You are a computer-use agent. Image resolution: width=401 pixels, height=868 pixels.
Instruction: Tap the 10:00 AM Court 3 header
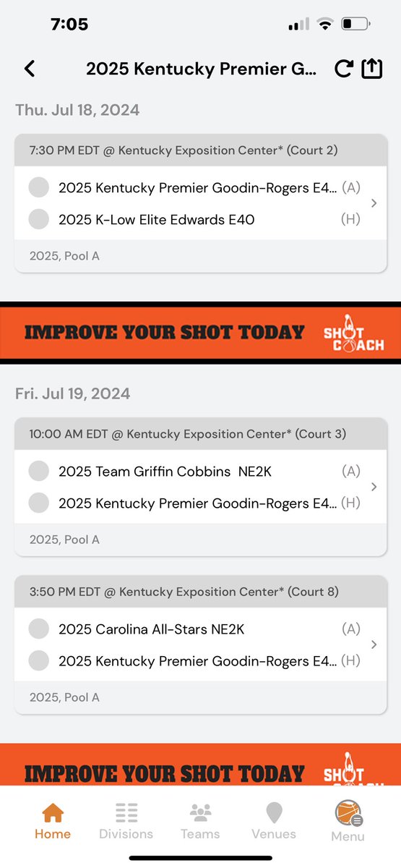coord(201,434)
